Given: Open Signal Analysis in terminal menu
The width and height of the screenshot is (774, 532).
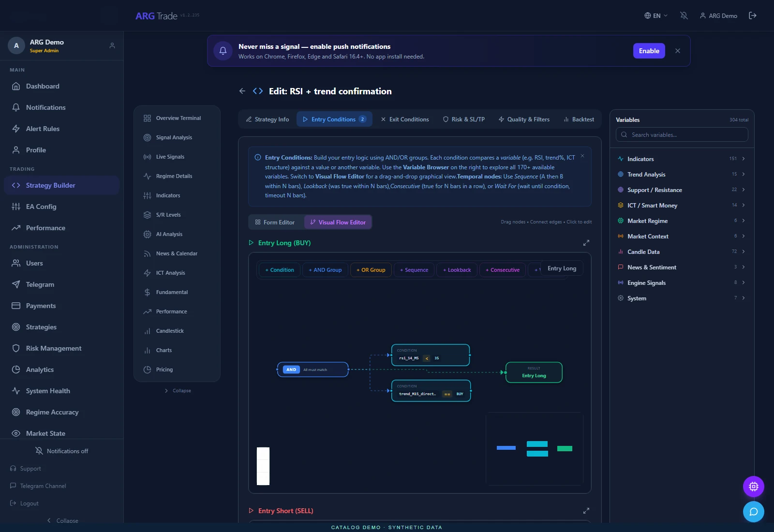Looking at the screenshot, I should [x=177, y=137].
